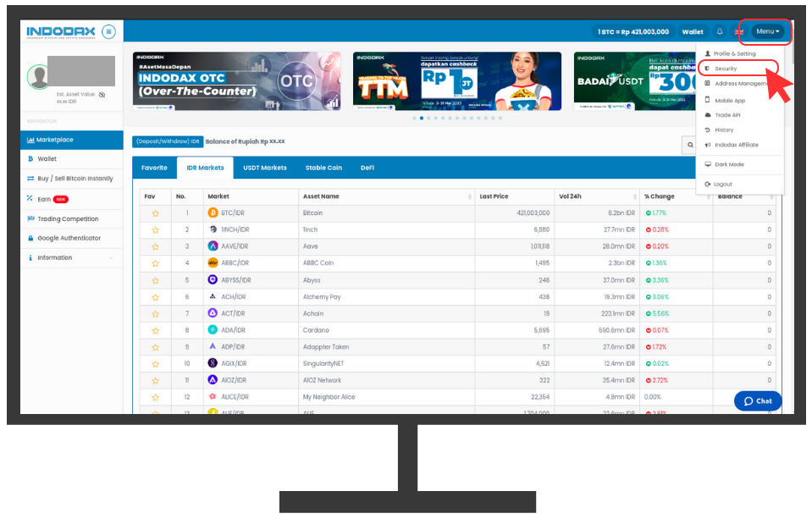This screenshot has width=812, height=519.
Task: Open notifications bell icon
Action: click(x=720, y=31)
